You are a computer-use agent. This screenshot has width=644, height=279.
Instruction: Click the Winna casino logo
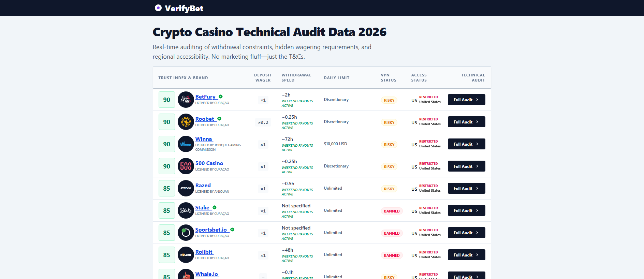(186, 144)
